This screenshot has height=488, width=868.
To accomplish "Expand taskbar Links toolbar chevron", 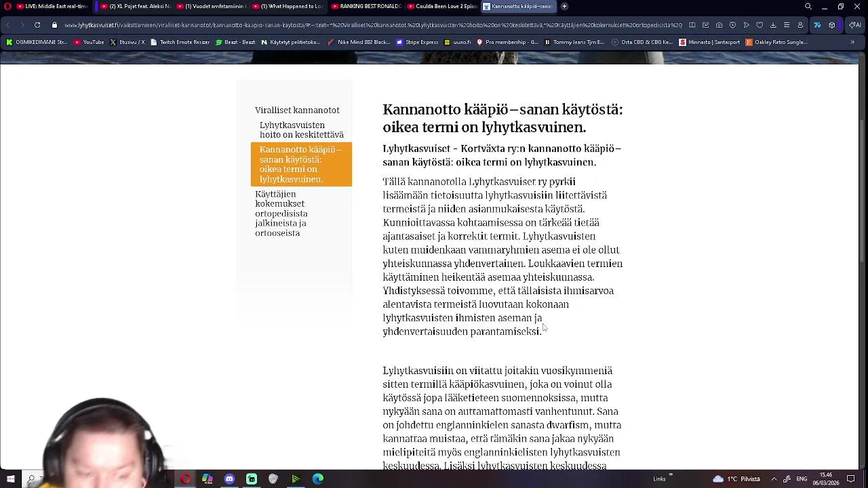I will pyautogui.click(x=671, y=475).
